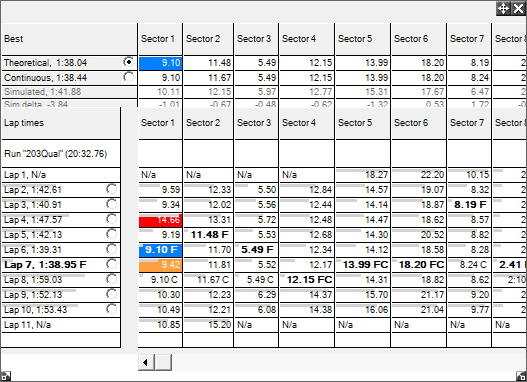Click the Simulated, 1:41.88 row
527x382 pixels.
[x=69, y=92]
